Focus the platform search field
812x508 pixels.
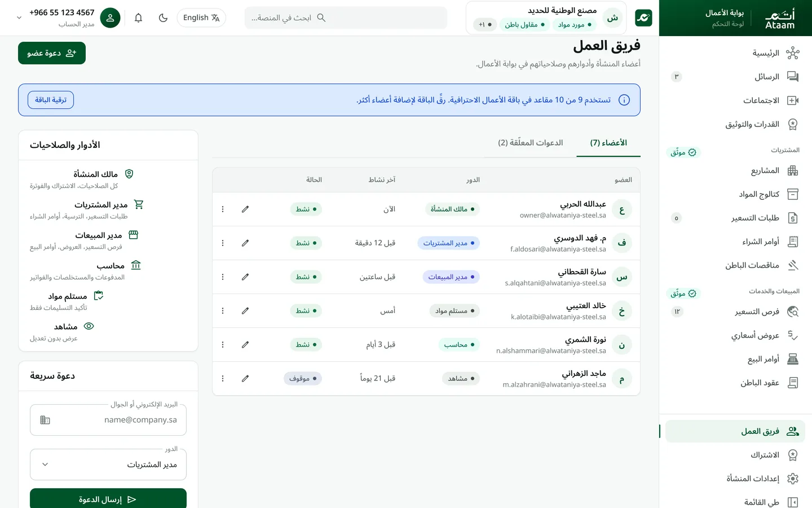[x=346, y=17]
